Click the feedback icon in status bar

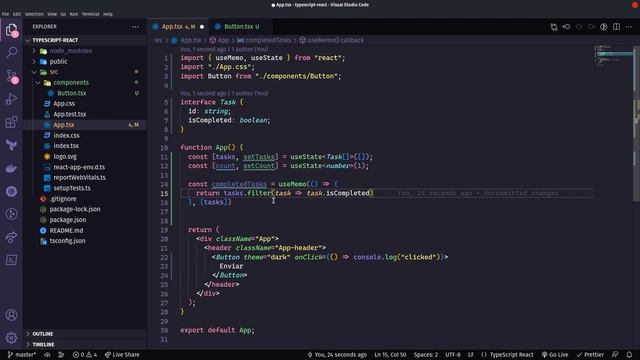point(615,355)
